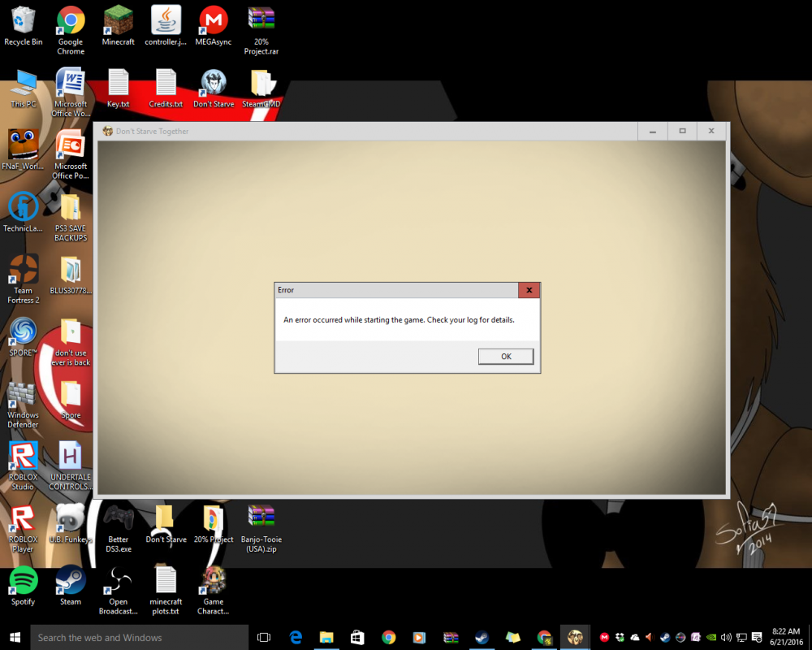
Task: Minimize the Don't Starve Together window
Action: (x=653, y=131)
